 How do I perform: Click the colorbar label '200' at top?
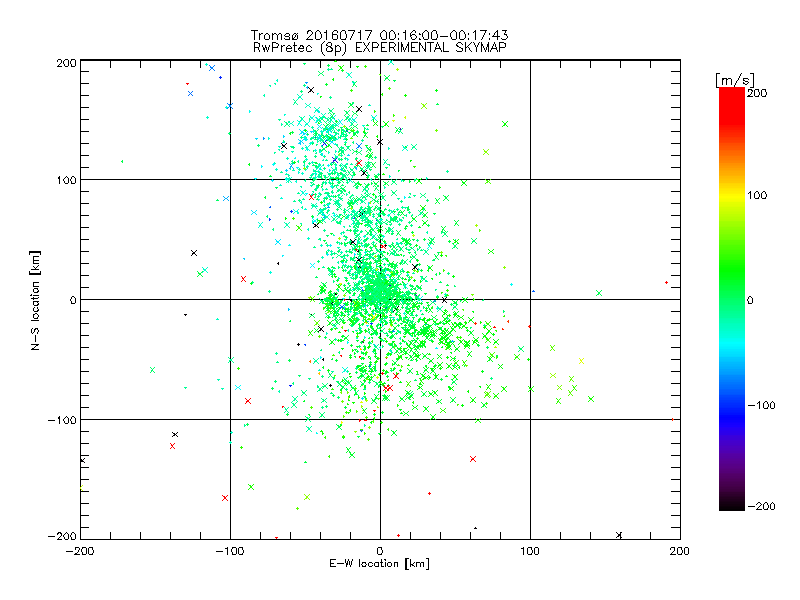click(757, 93)
